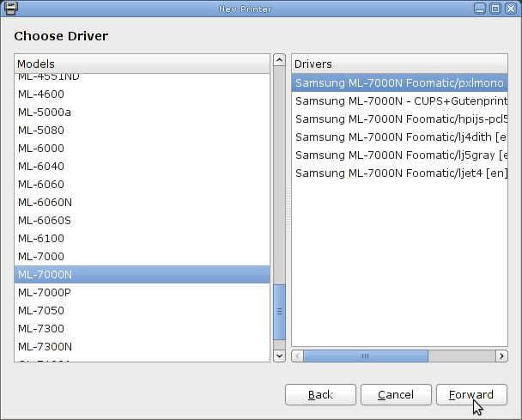The width and height of the screenshot is (522, 420).
Task: Select the highlighted ML-7000N model
Action: [x=143, y=275]
